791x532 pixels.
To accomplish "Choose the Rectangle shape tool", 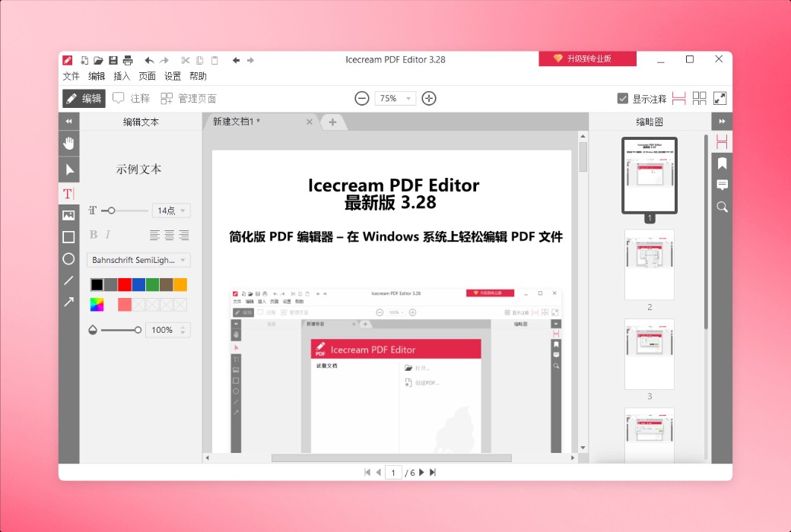I will click(x=68, y=237).
